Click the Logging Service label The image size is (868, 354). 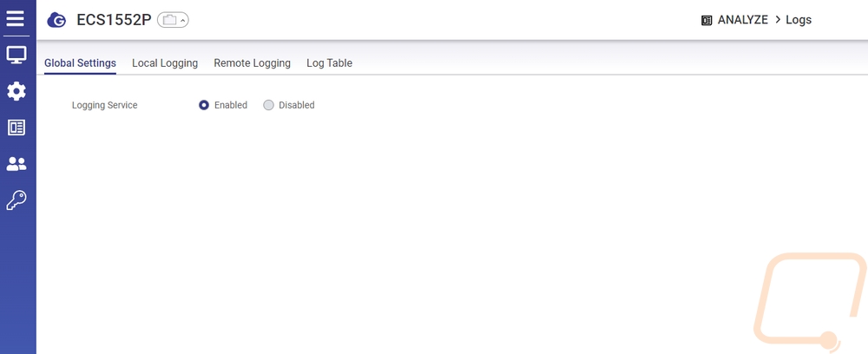point(104,105)
